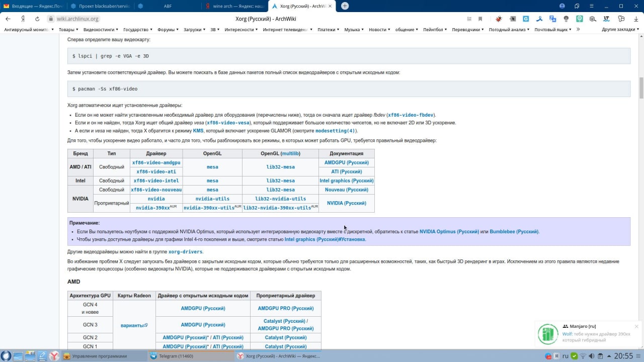
Task: Show more bookmarks with the chevron
Action: click(x=578, y=30)
